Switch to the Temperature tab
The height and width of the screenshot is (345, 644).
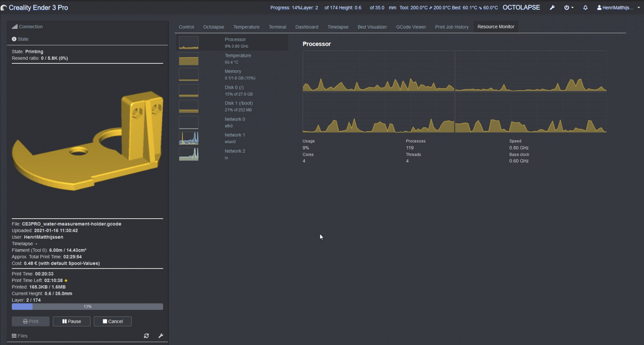coord(246,27)
